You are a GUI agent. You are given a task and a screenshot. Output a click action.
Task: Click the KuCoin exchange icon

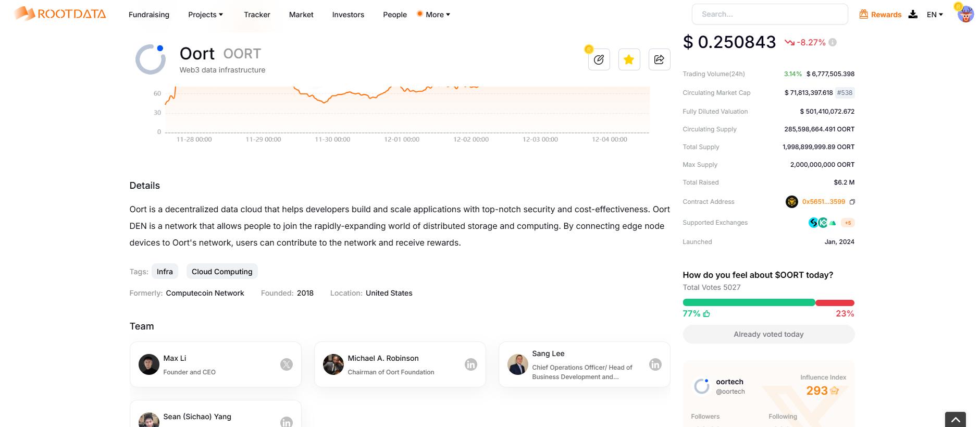click(x=823, y=223)
